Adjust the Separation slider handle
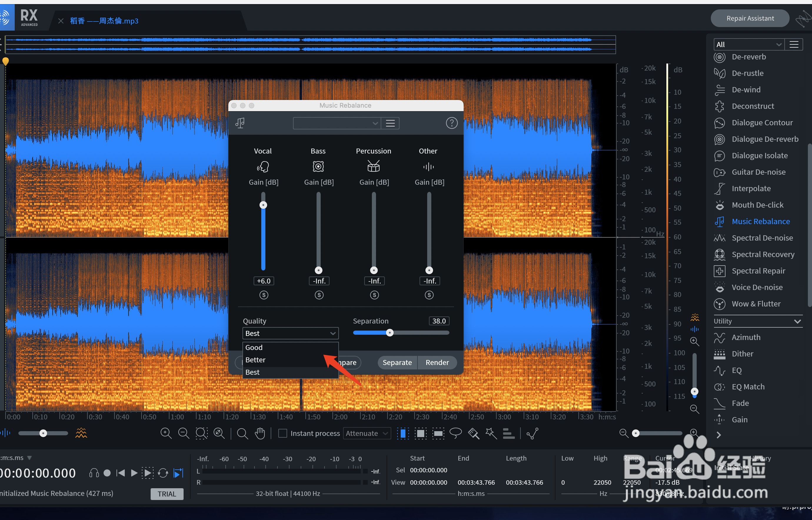This screenshot has width=812, height=520. [390, 333]
